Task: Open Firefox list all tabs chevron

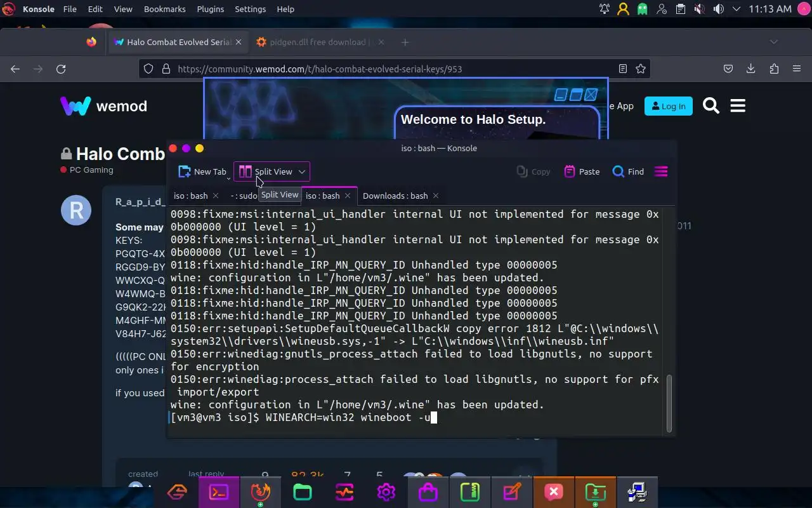Action: 773,42
